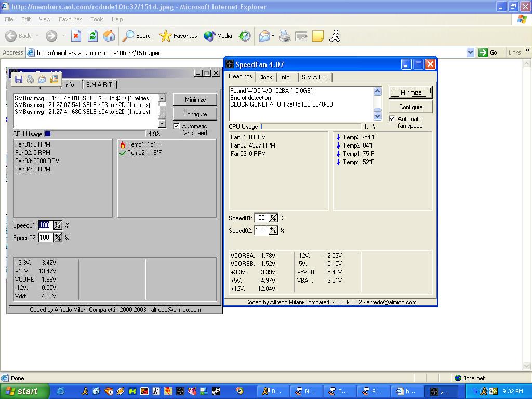
Task: Toggle Automatic fan speed in SpeedFan 4.07
Action: coord(392,119)
